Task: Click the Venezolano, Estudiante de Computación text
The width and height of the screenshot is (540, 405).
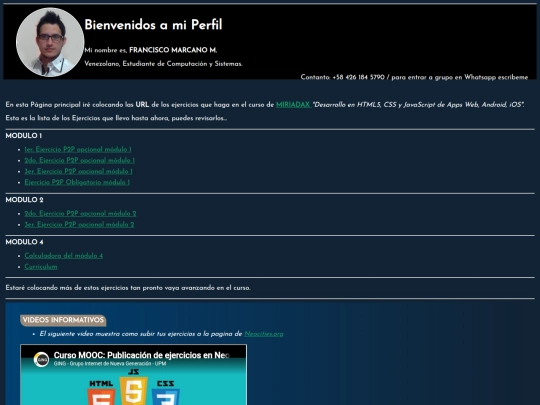Action: coord(163,64)
